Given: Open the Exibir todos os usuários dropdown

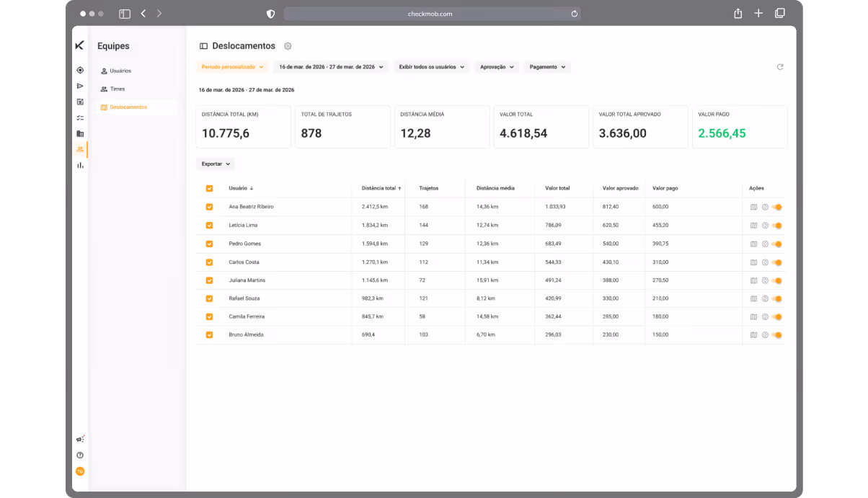Looking at the screenshot, I should coord(431,66).
